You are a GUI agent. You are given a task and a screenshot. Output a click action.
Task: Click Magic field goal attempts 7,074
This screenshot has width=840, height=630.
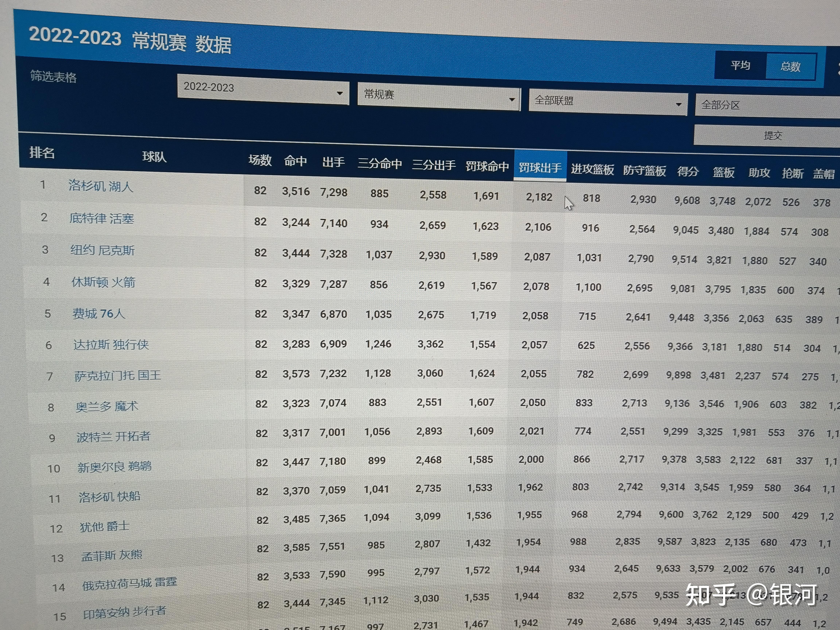(x=333, y=403)
